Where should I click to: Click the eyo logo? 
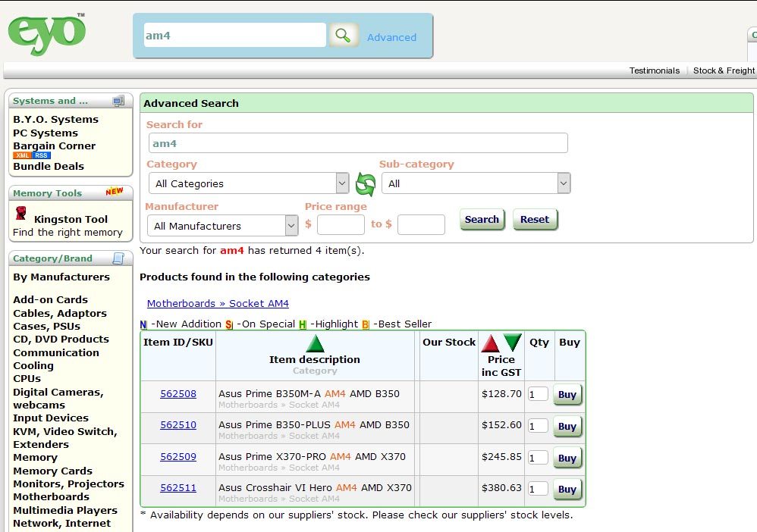47,34
